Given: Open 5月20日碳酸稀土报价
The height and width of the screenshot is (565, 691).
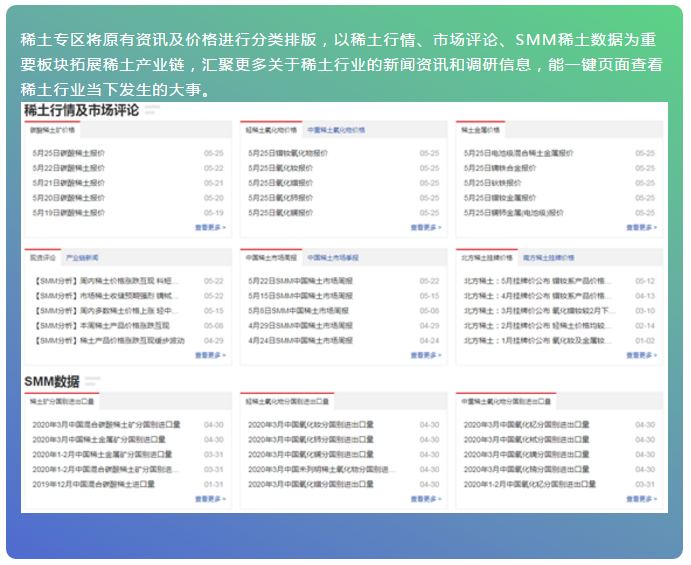Looking at the screenshot, I should tap(68, 198).
